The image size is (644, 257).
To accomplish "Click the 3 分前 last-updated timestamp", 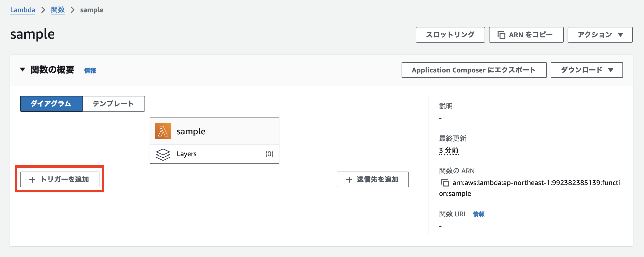I will [449, 150].
